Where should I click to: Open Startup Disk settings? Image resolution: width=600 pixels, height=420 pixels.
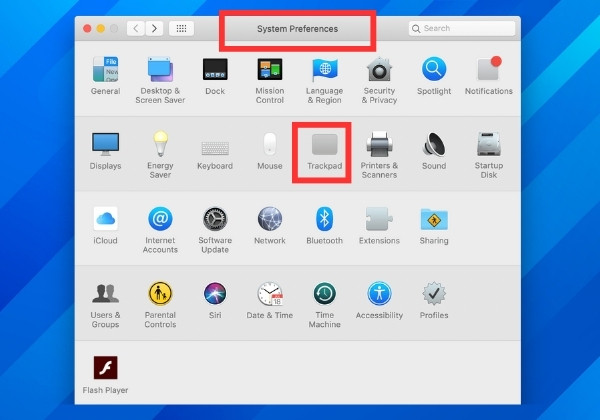click(489, 155)
